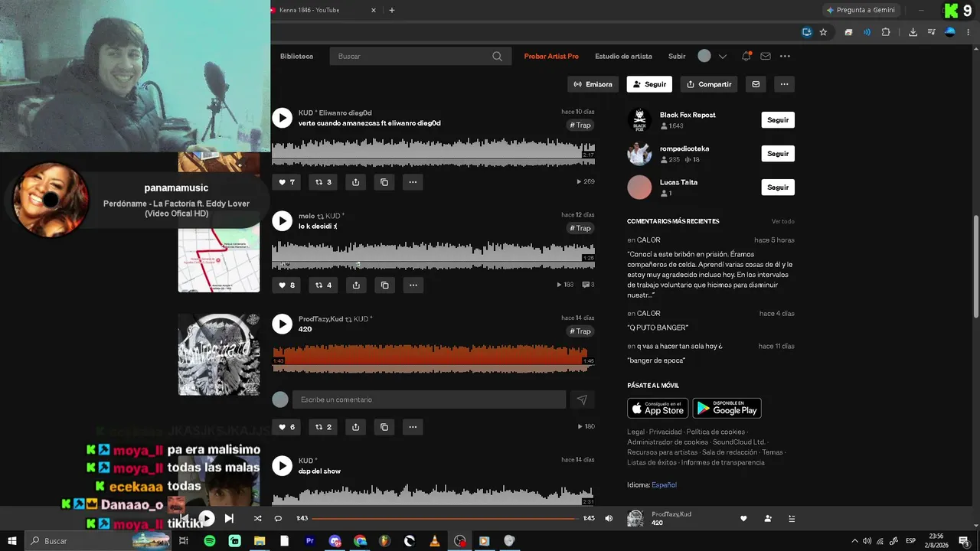Go to Estudio de artista

623,57
